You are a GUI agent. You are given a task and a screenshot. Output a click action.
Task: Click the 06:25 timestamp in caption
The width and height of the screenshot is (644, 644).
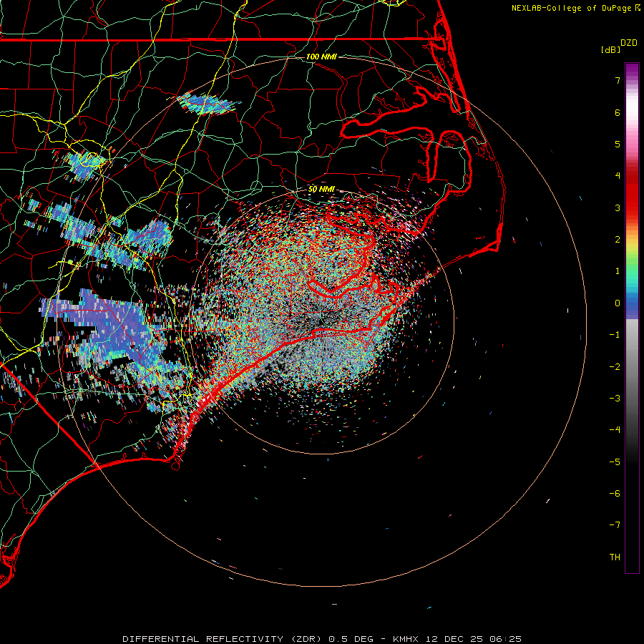point(506,639)
